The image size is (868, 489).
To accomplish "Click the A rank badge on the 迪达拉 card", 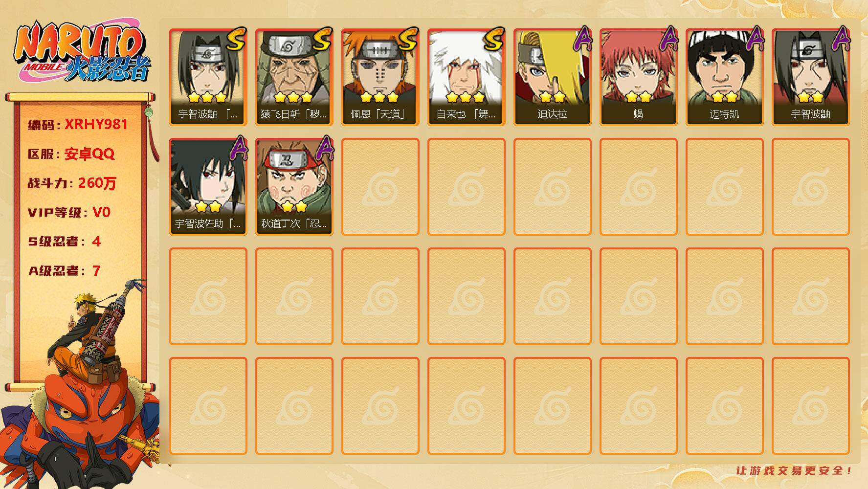I will pyautogui.click(x=581, y=39).
